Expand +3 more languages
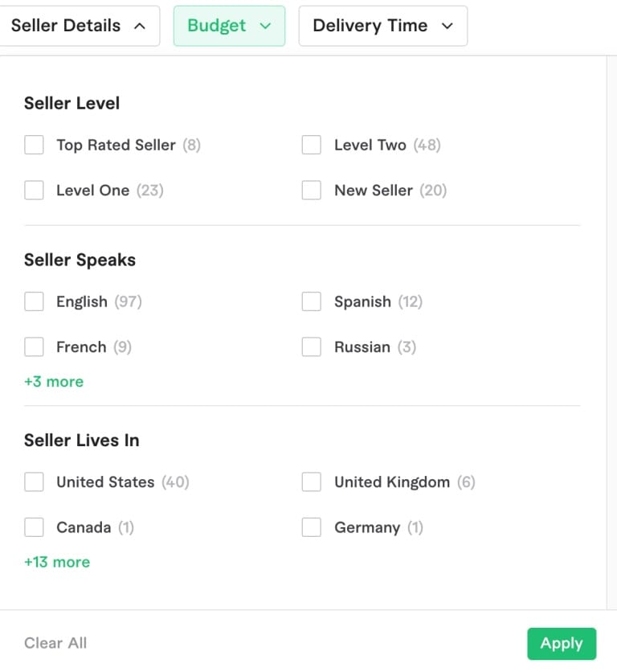The width and height of the screenshot is (617, 672). click(x=53, y=381)
